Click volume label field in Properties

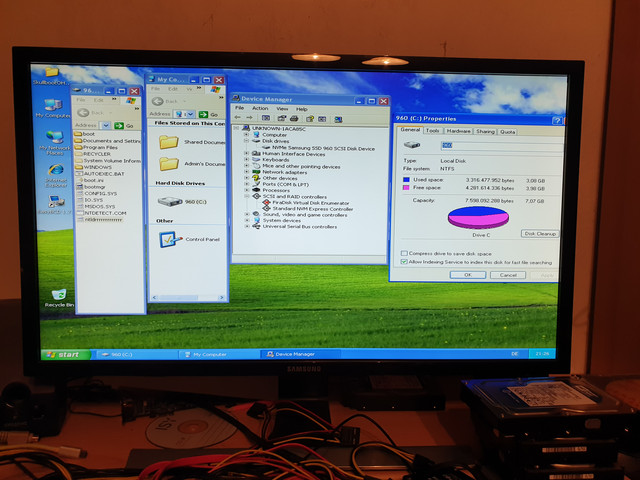pos(502,145)
